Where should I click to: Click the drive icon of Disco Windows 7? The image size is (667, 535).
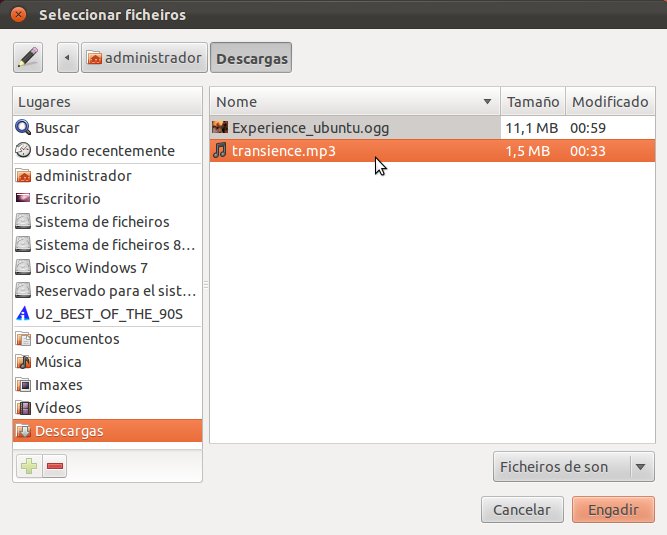click(x=23, y=267)
